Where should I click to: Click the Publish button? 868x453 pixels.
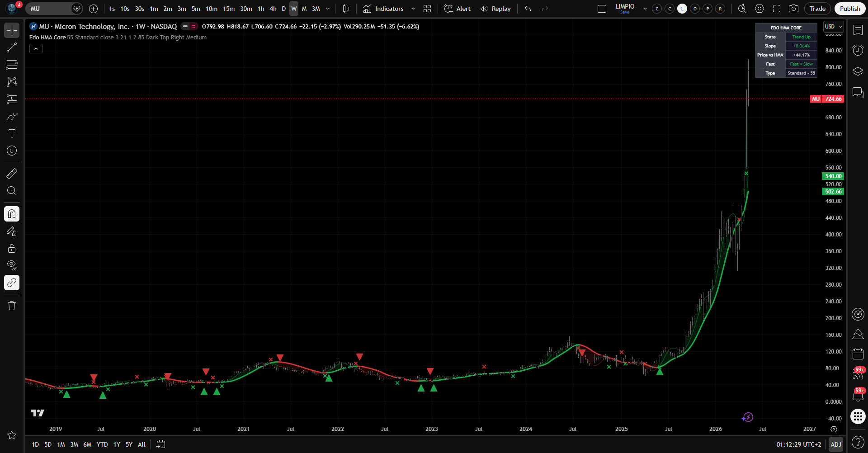[850, 9]
